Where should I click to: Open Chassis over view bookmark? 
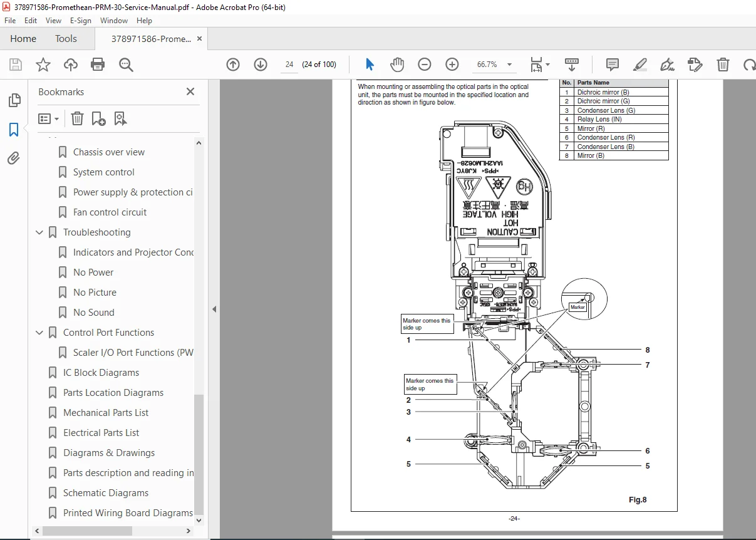click(x=109, y=152)
